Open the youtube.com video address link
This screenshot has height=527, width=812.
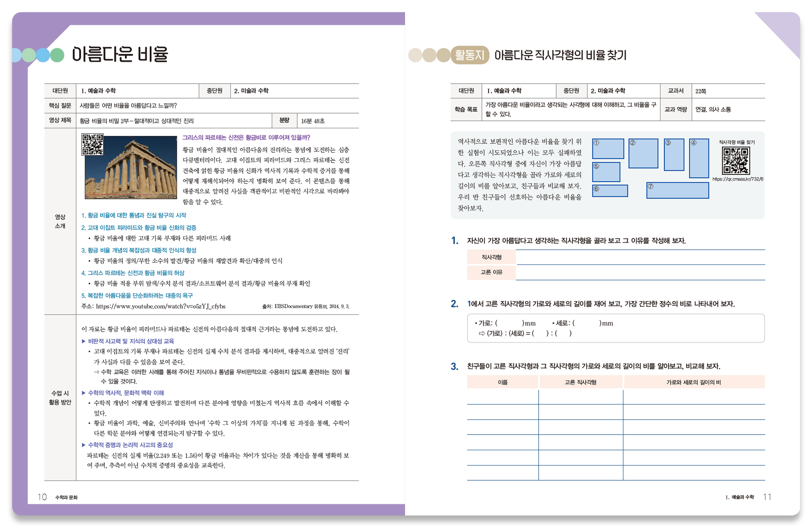[161, 306]
